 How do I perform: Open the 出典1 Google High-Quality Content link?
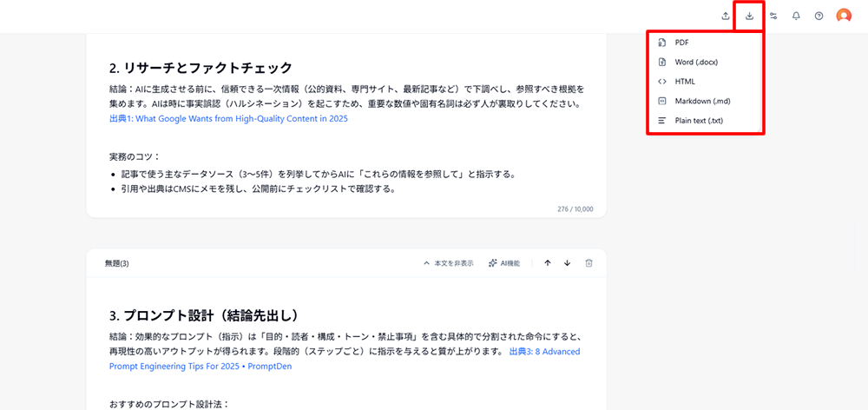(x=228, y=119)
